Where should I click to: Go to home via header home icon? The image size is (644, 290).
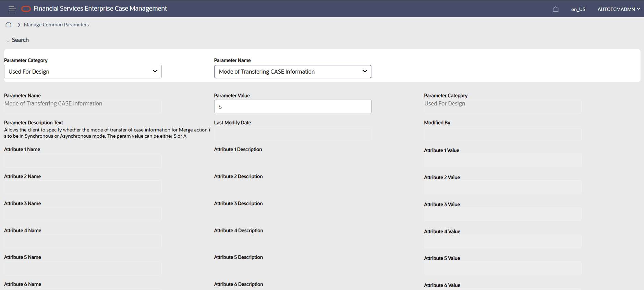pyautogui.click(x=556, y=9)
